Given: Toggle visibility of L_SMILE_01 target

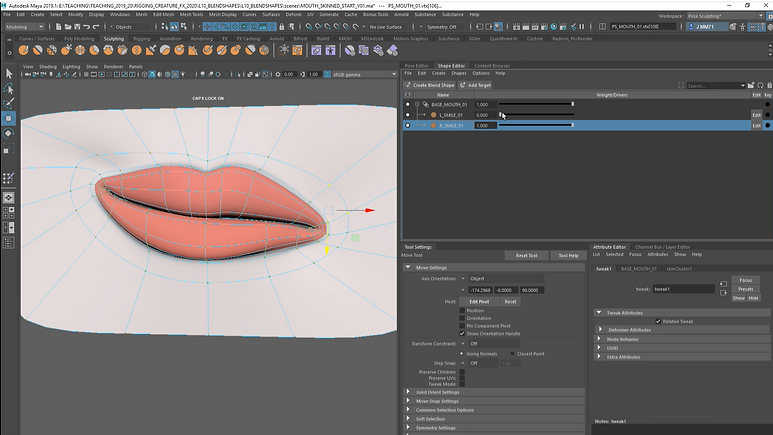Looking at the screenshot, I should click(407, 115).
